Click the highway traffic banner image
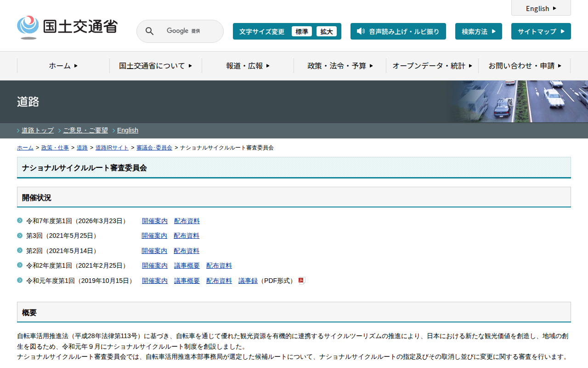This screenshot has width=588, height=368. 518,101
